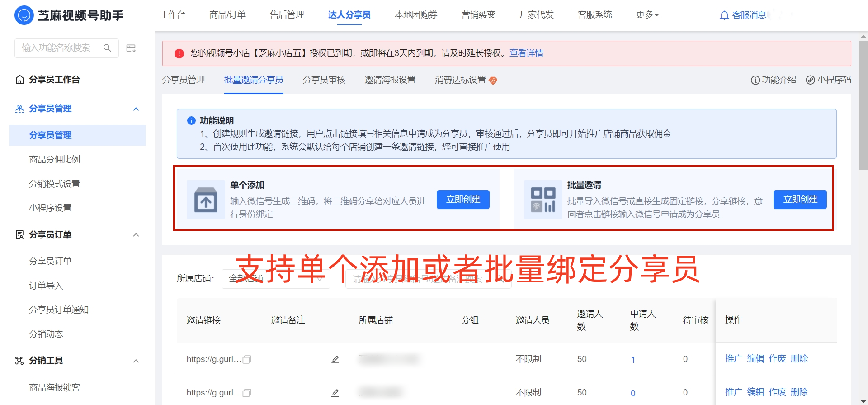Copy the second invite link with the copy icon
Viewport: 868px width, 405px height.
tap(247, 393)
